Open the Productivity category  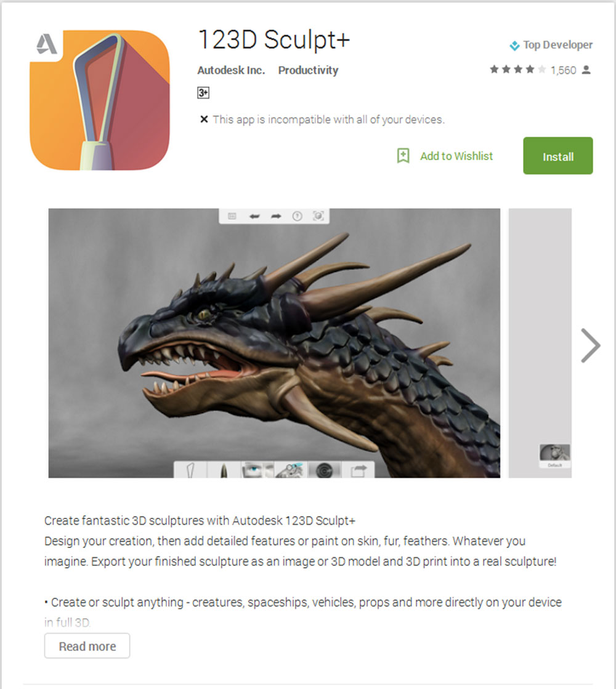pyautogui.click(x=308, y=70)
